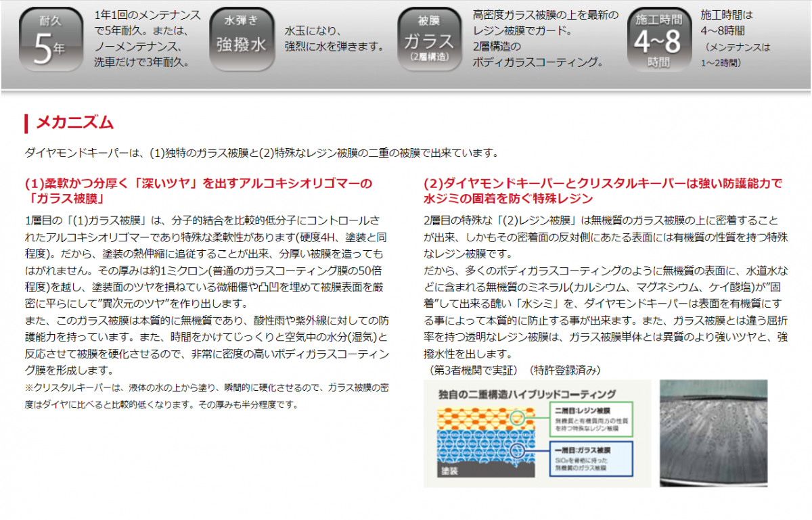Screen dimensions: 812x520
Task: Click the 独自の二重構造ハイブリッドコーティング diagram title
Action: point(526,394)
